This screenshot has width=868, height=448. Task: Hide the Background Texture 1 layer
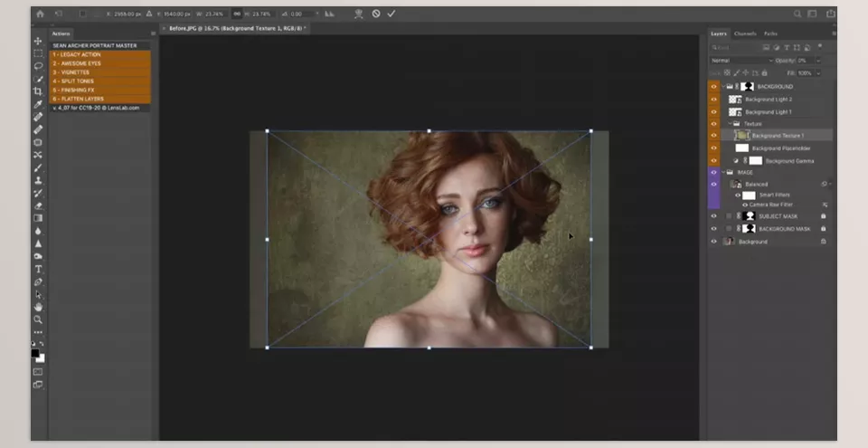pyautogui.click(x=713, y=135)
